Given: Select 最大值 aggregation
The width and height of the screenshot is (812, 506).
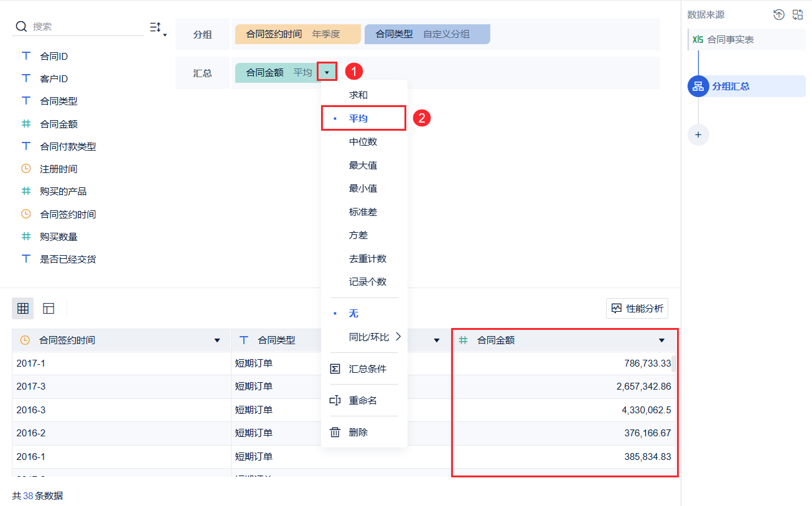Looking at the screenshot, I should pos(364,166).
